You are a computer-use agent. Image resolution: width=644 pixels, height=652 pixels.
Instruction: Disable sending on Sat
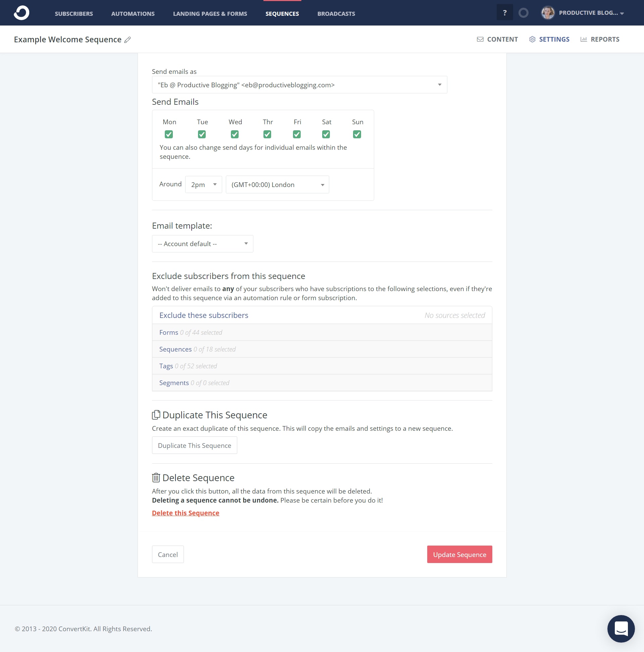pos(326,134)
